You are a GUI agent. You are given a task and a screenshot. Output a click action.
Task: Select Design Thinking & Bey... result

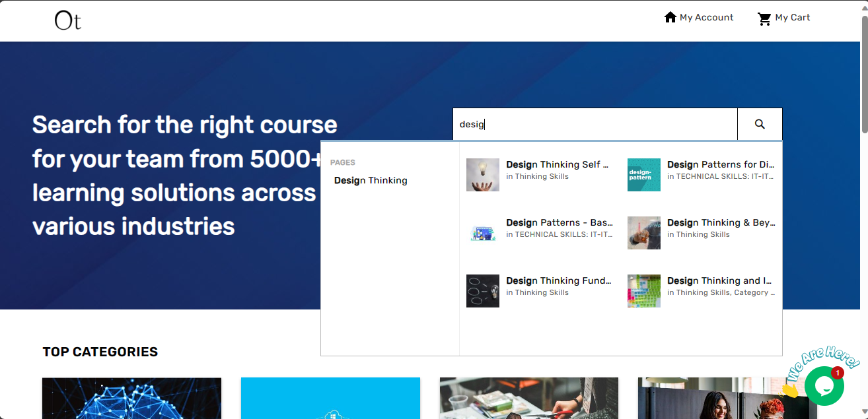tap(721, 222)
